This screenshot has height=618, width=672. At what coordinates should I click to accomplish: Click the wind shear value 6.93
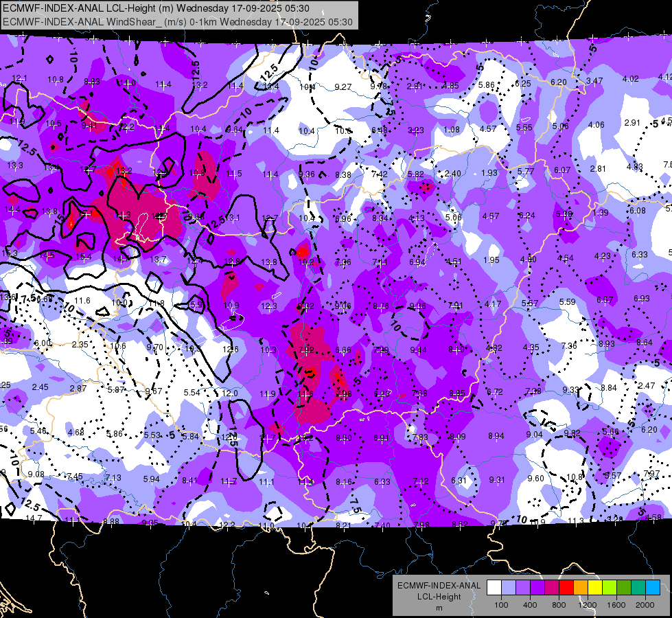coord(642,298)
